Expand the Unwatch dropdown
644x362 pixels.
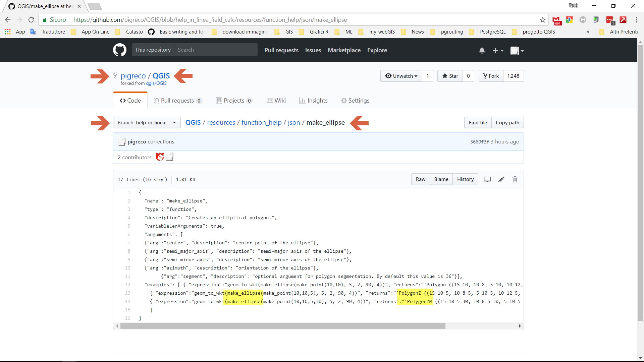click(401, 76)
